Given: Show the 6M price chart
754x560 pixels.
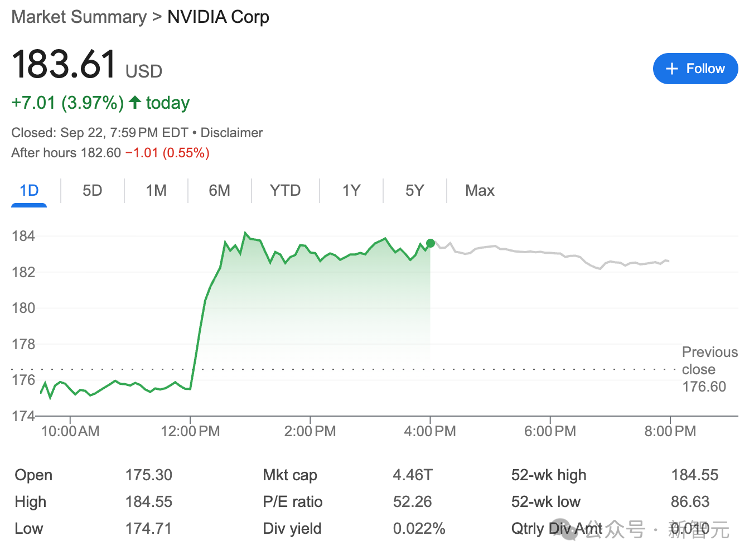Looking at the screenshot, I should (220, 191).
